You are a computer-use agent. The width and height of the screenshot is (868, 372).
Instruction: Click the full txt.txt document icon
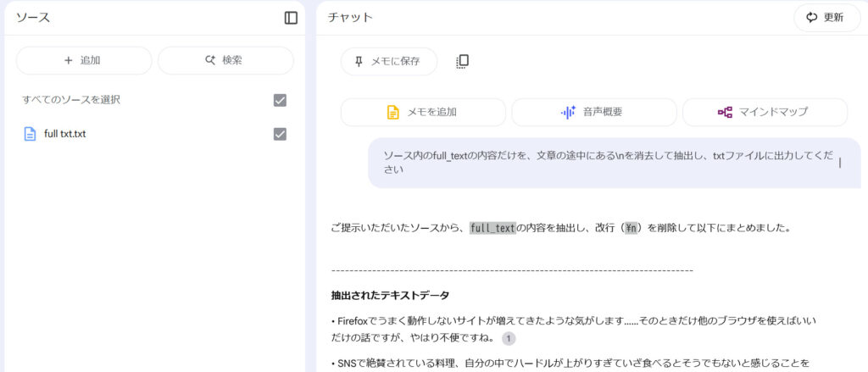click(x=30, y=134)
